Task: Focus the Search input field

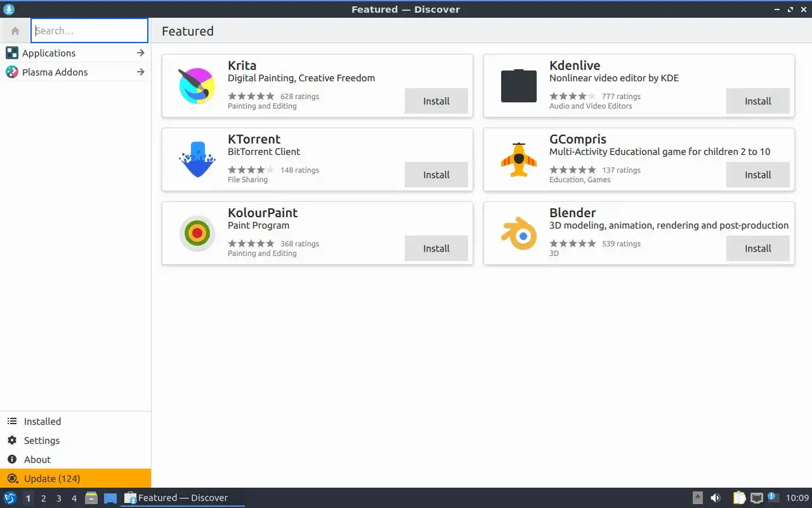Action: click(x=89, y=30)
